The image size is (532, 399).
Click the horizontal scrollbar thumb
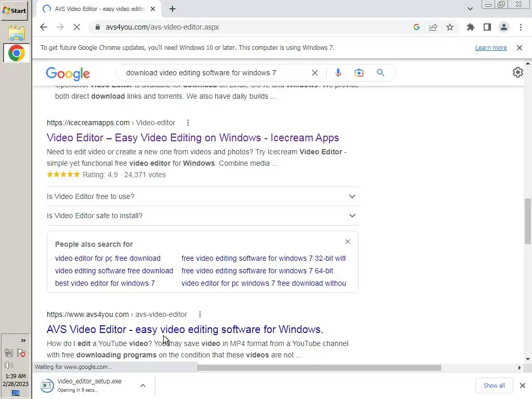(319, 368)
